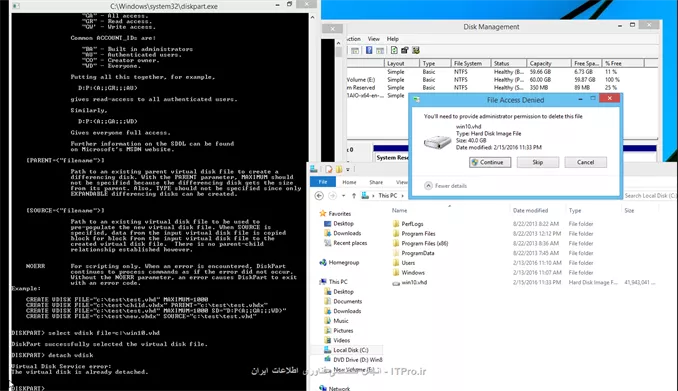Click Status column header in Disk Management

pos(509,63)
